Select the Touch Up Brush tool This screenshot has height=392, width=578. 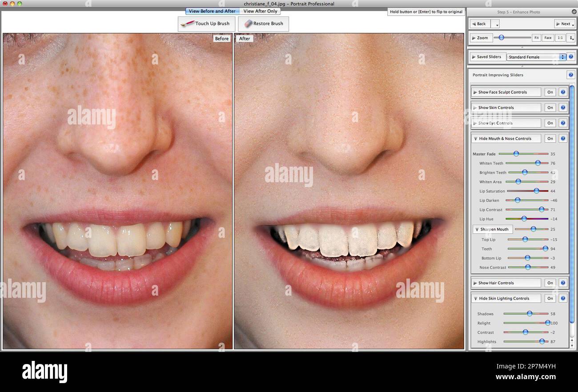[x=206, y=24]
